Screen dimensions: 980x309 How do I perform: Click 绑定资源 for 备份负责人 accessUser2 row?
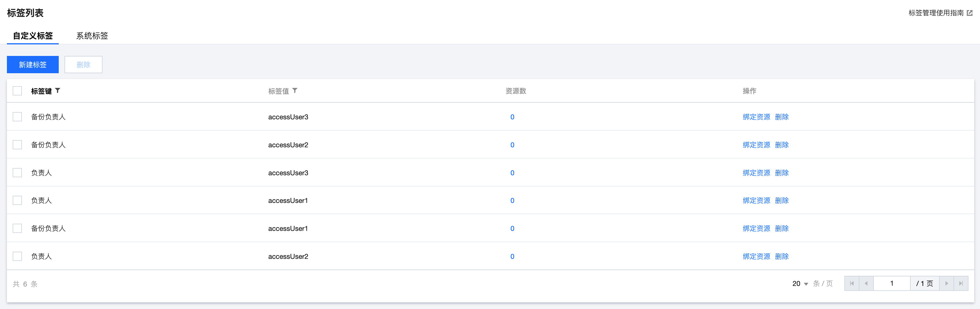[756, 145]
